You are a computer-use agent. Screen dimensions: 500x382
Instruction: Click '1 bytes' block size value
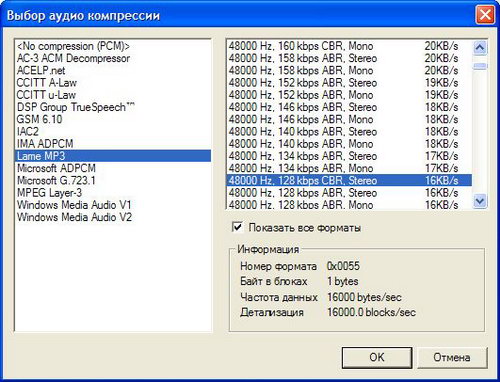pyautogui.click(x=343, y=281)
